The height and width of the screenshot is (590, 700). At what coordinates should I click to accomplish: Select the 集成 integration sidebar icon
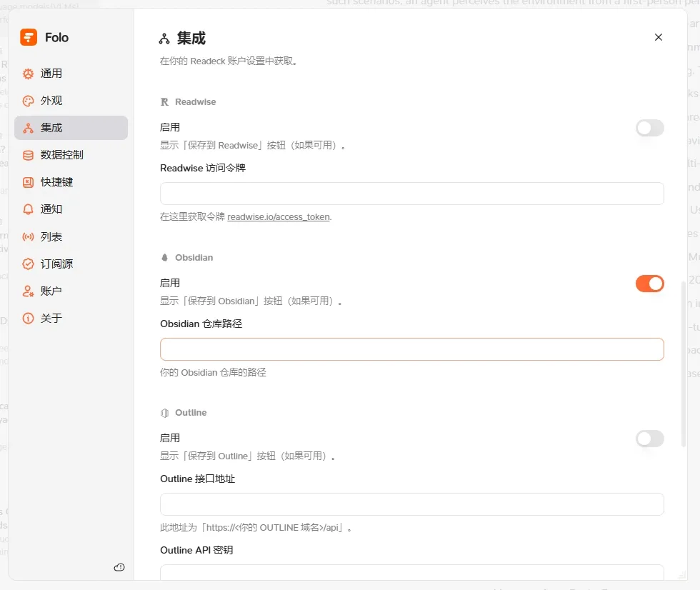(28, 128)
